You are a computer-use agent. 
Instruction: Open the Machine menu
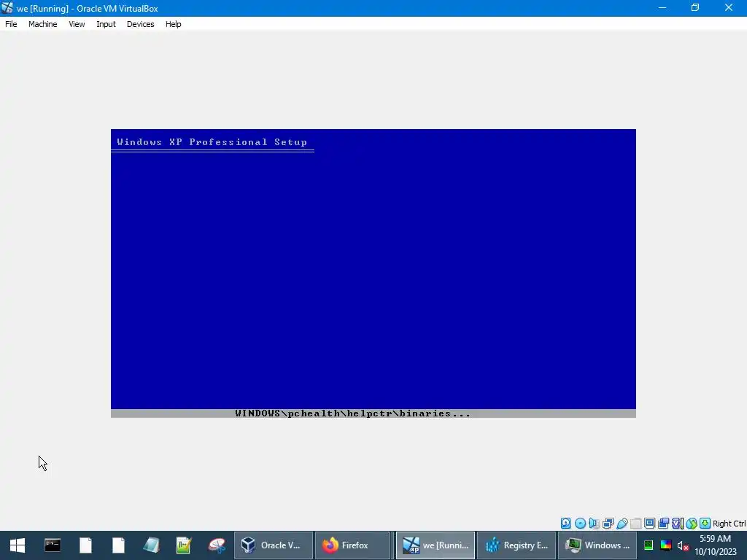pos(42,24)
